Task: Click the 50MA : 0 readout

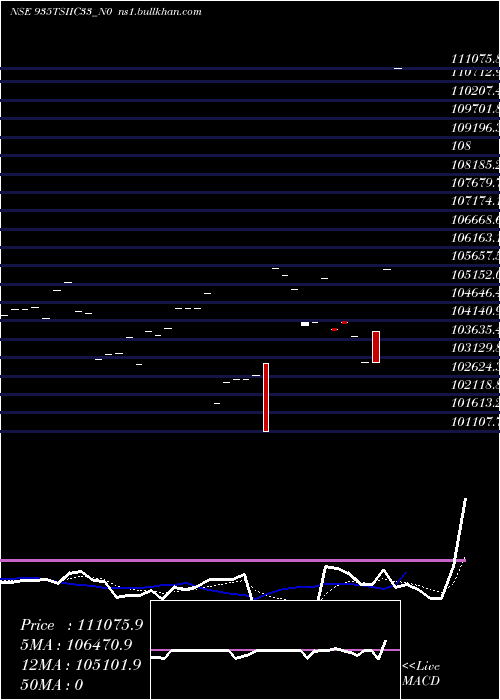Action: tap(52, 684)
